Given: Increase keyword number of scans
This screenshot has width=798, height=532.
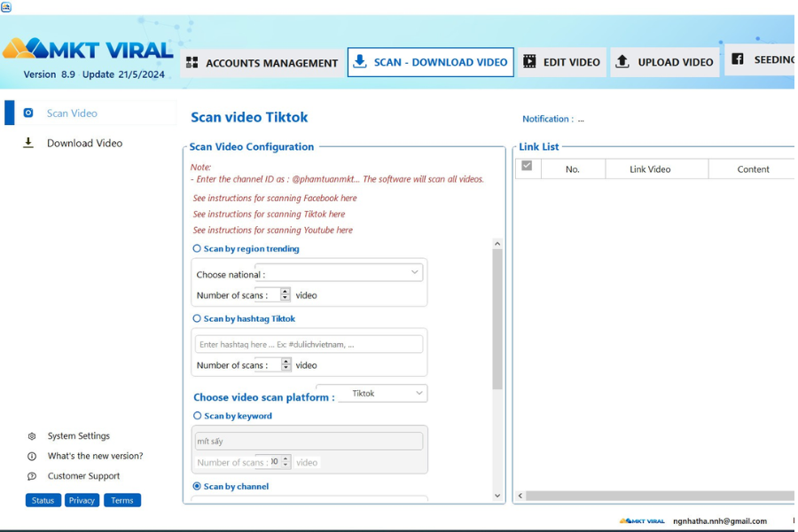Looking at the screenshot, I should (286, 458).
